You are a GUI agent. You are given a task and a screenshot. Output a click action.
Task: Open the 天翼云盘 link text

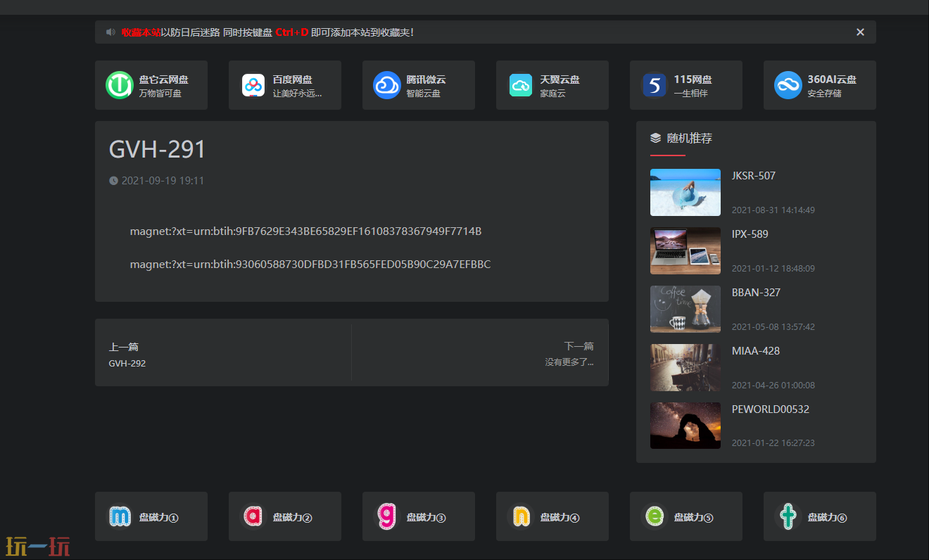point(560,79)
